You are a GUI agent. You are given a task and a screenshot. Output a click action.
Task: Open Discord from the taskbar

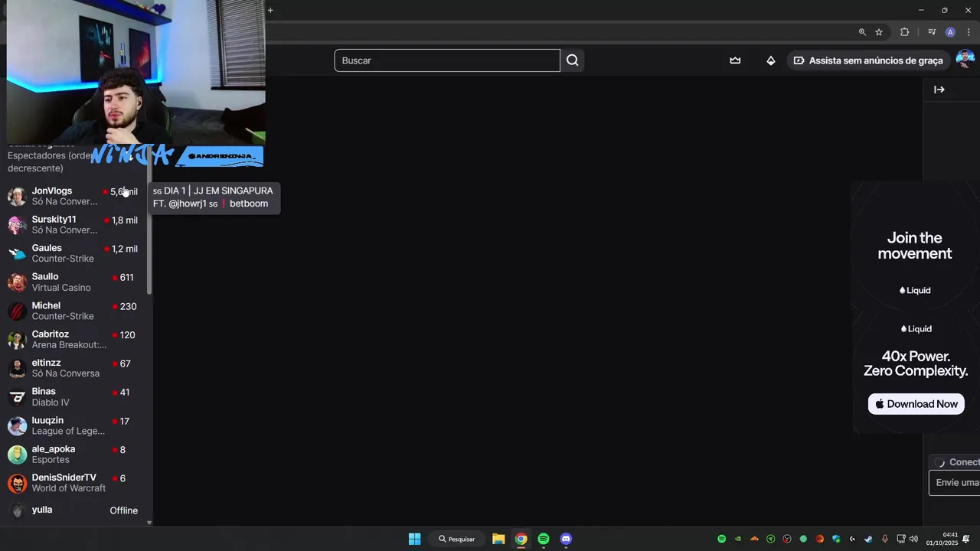pyautogui.click(x=566, y=539)
